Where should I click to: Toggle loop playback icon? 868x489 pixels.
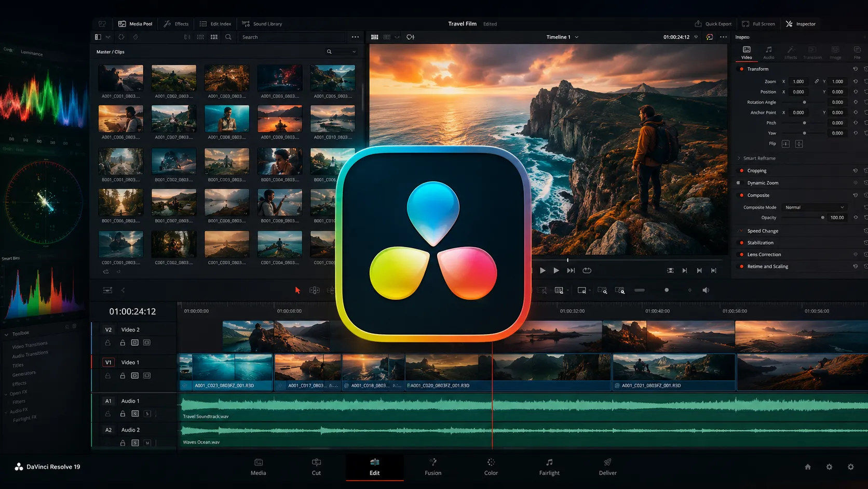(x=587, y=271)
